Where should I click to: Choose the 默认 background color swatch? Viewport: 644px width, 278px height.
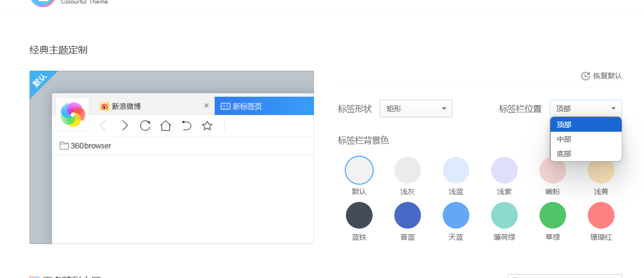[359, 170]
